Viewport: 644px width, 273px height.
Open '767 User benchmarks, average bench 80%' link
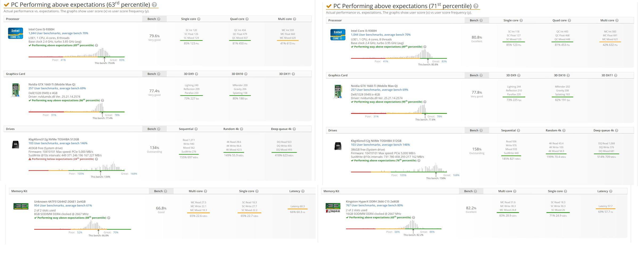[374, 205]
